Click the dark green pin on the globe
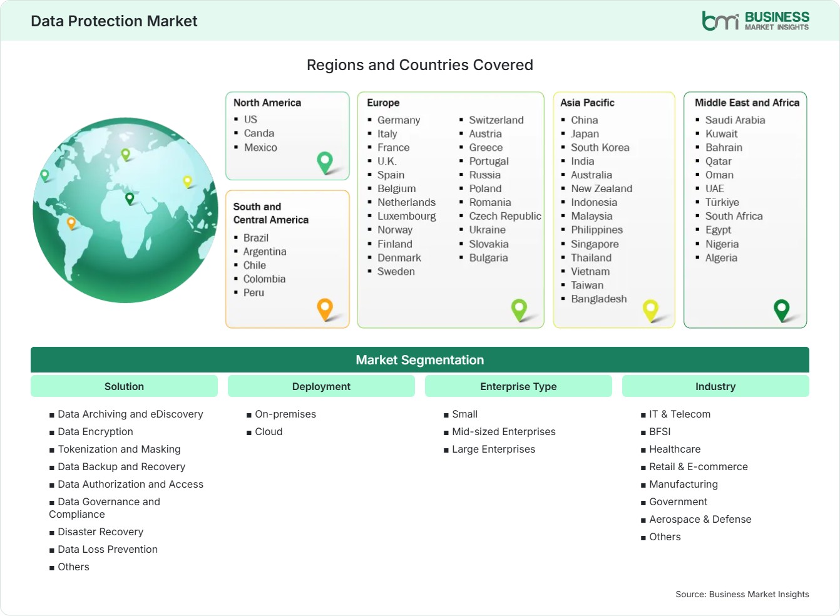840x616 pixels. coord(130,198)
